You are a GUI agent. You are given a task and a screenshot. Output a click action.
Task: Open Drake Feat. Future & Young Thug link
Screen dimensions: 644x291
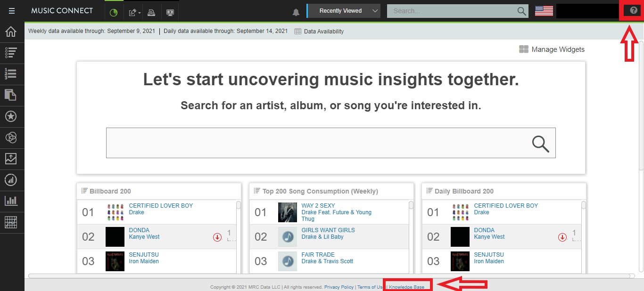click(337, 216)
